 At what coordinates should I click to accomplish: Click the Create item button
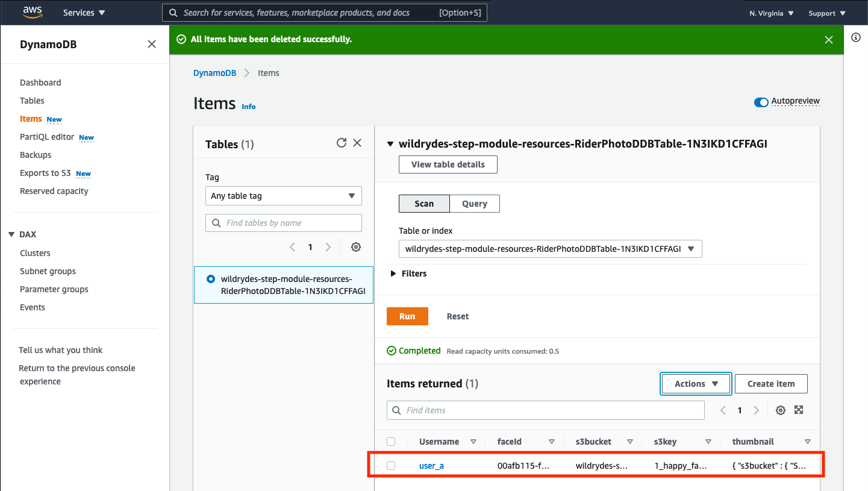(x=771, y=384)
